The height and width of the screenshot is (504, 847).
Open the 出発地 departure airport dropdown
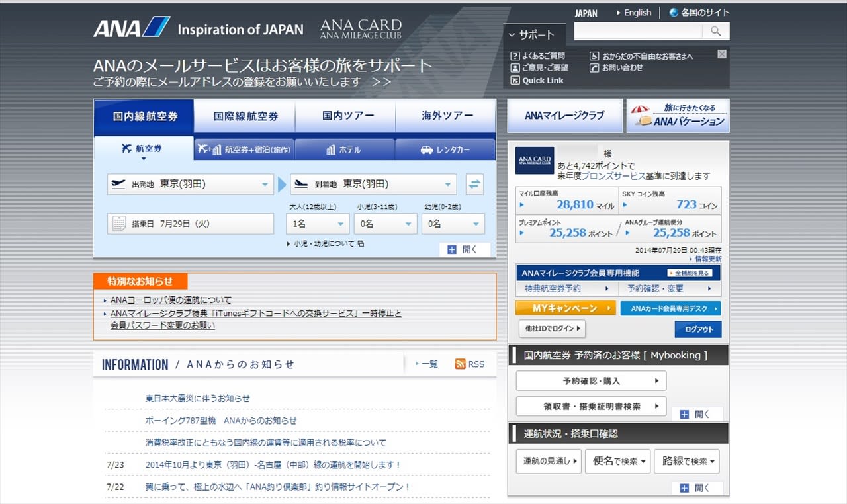[191, 185]
